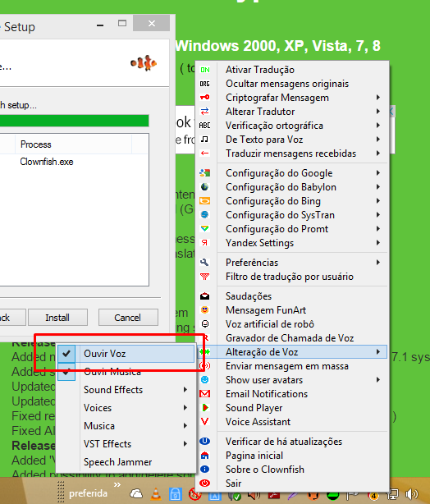Expand the Verificação ortográfica submenu arrow
This screenshot has width=430, height=504.
tap(378, 126)
